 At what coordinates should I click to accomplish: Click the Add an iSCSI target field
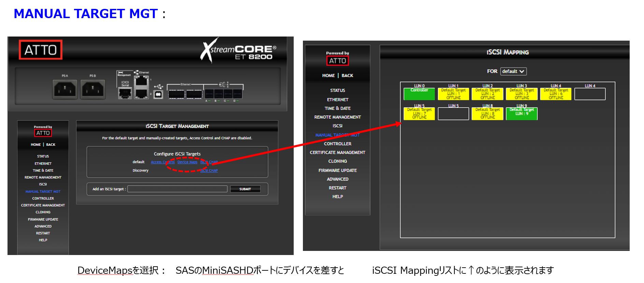(x=177, y=189)
